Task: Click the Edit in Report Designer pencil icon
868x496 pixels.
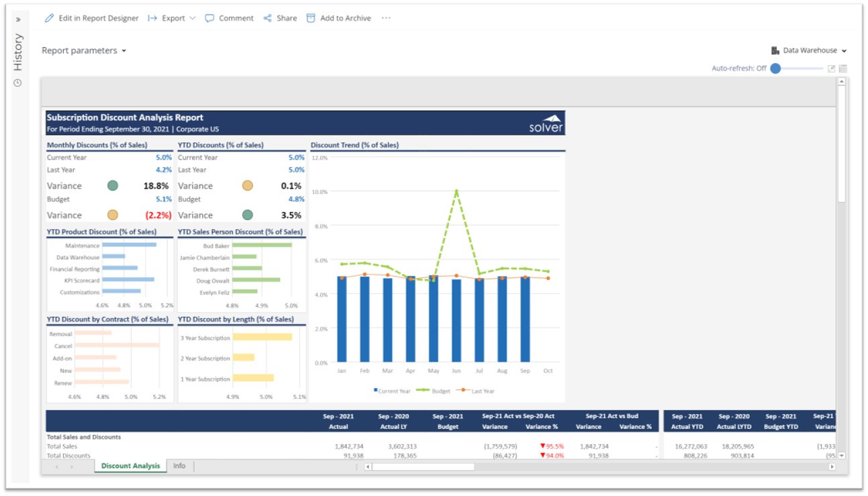Action: pos(49,18)
